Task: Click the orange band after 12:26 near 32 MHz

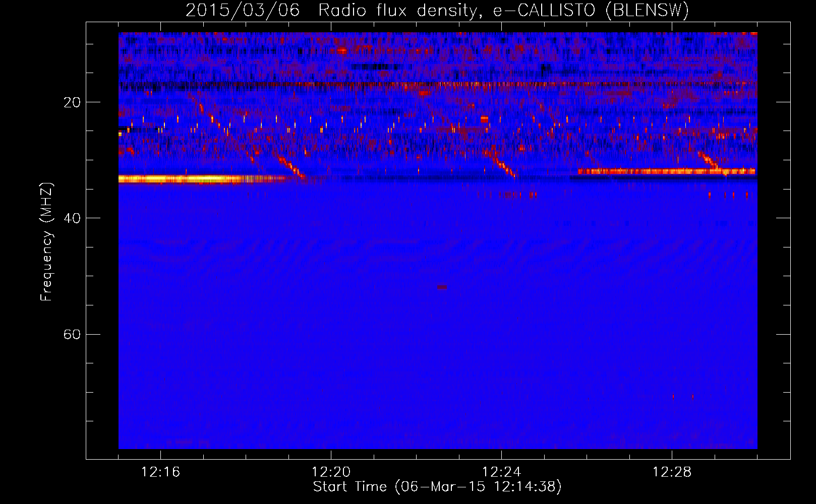Action: coord(667,171)
